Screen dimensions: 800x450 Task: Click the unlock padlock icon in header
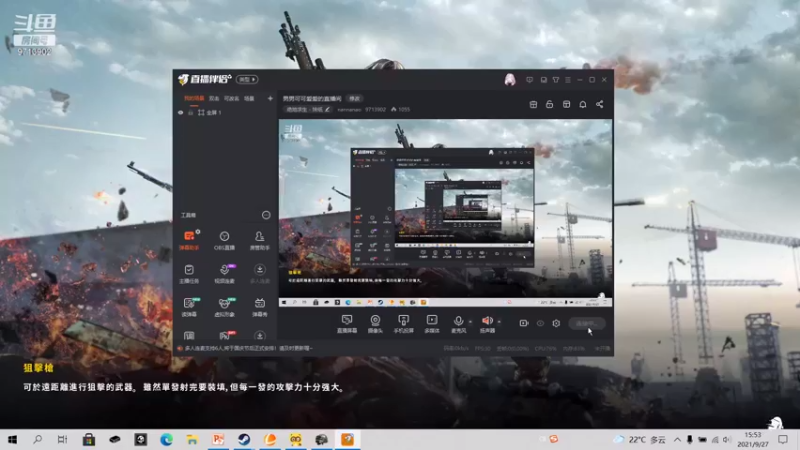coord(549,104)
